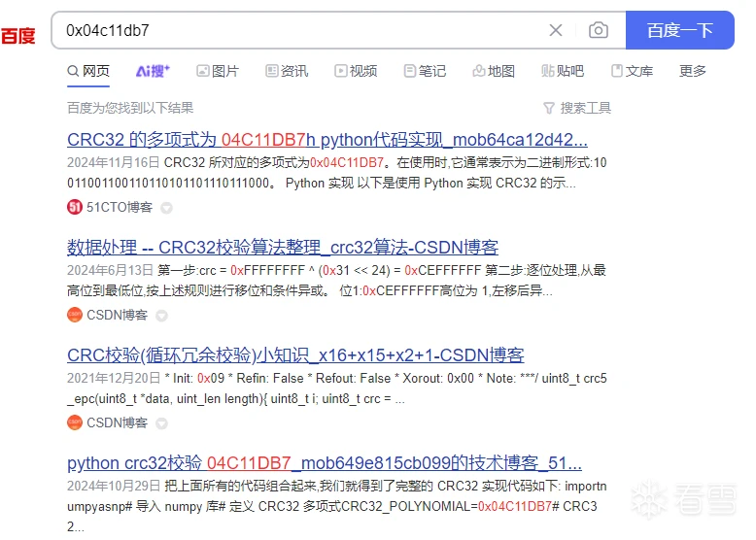Screen dimensions: 756x540
Task: Switch to the 图片 tab
Action: [218, 71]
